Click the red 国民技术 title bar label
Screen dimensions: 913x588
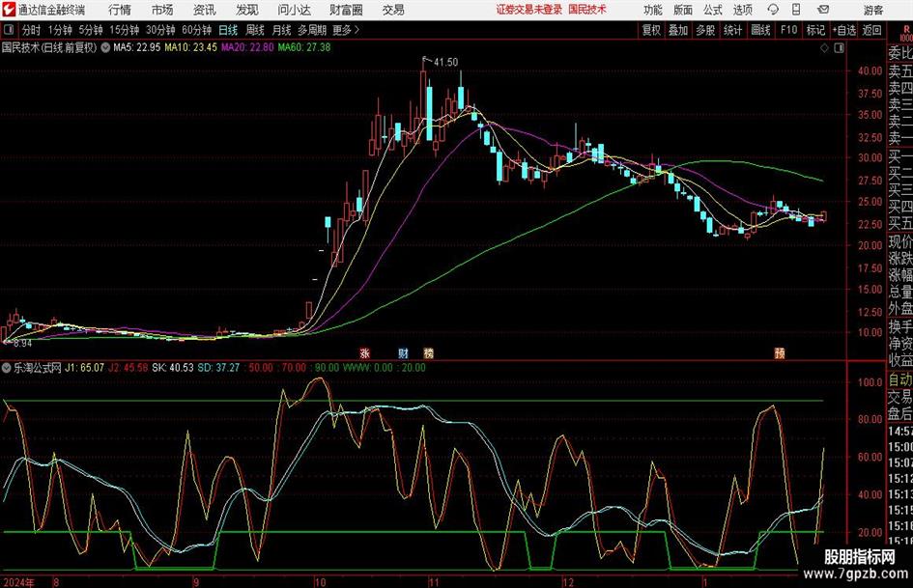tap(587, 10)
